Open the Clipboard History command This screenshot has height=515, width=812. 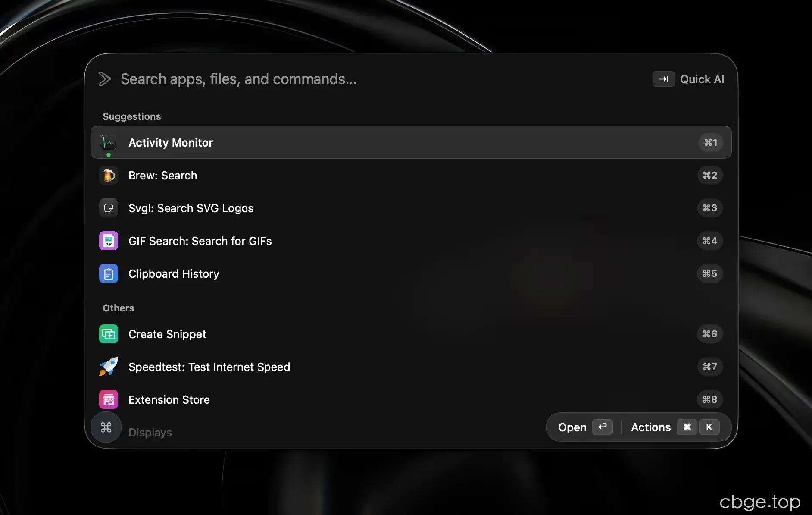click(411, 273)
